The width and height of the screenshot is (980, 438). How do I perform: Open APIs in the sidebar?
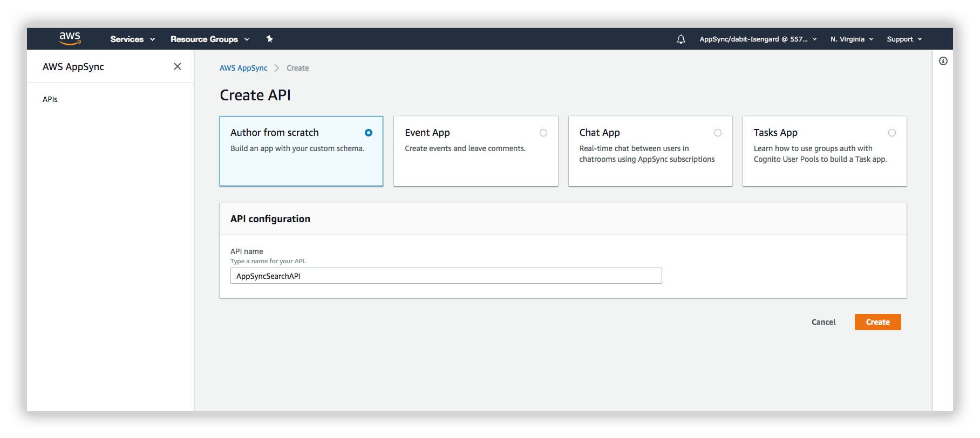(x=50, y=99)
